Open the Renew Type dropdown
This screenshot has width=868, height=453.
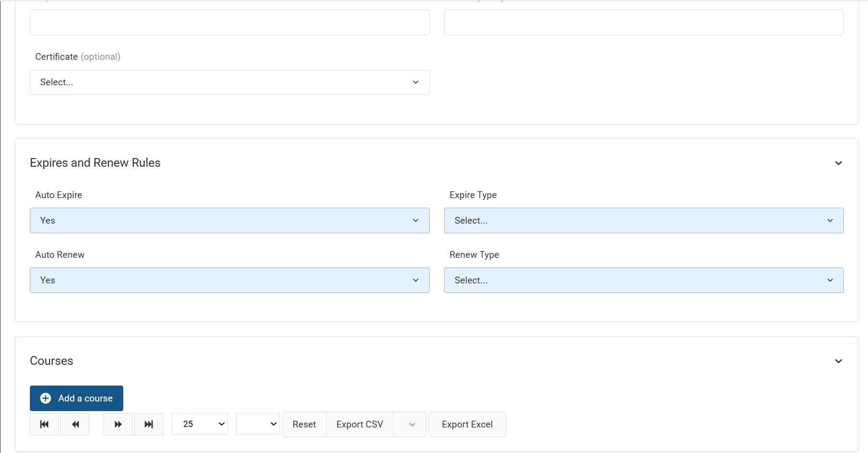tap(644, 280)
